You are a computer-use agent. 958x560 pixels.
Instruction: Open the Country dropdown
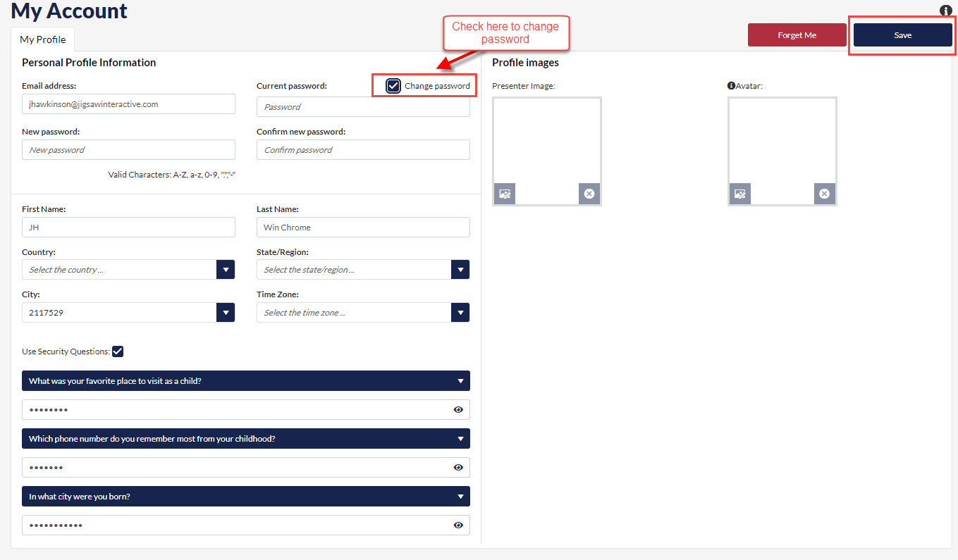[x=226, y=270]
